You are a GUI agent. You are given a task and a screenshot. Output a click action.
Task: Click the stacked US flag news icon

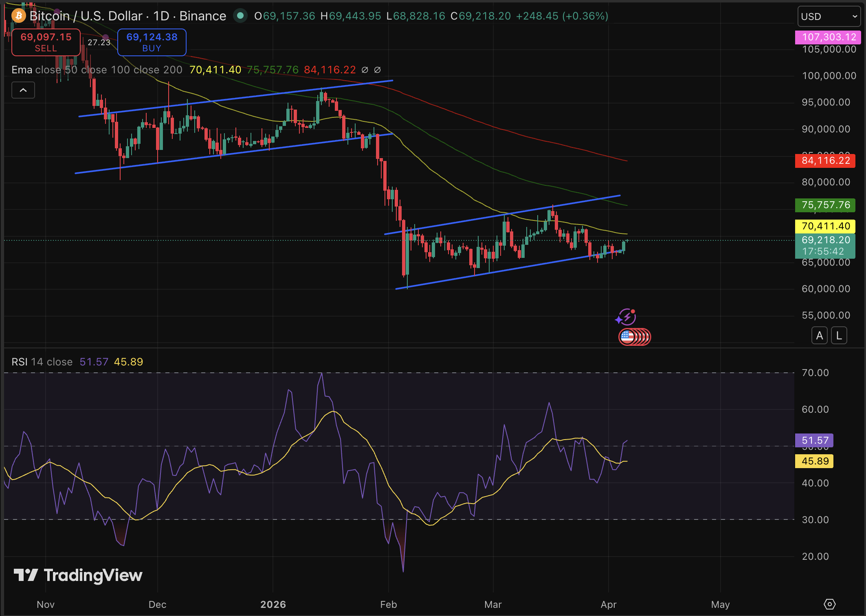[x=635, y=337]
